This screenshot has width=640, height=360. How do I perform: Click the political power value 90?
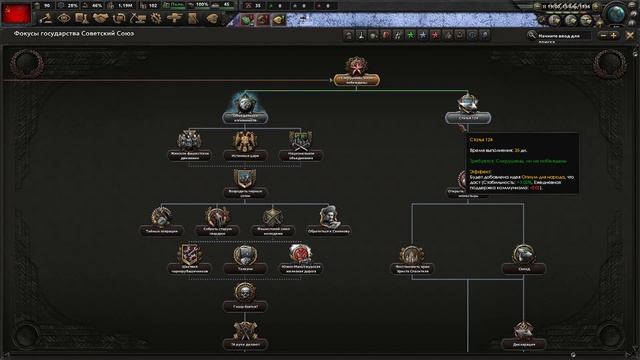pos(47,6)
